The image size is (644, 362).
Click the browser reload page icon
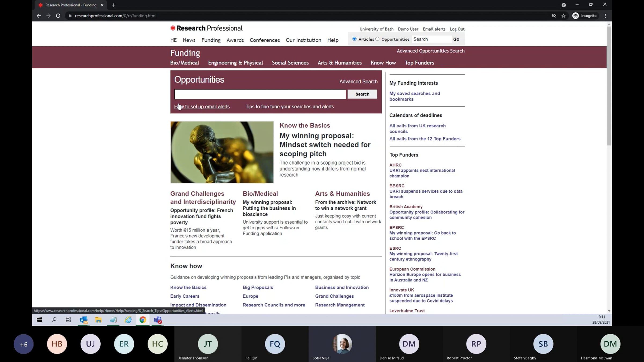(58, 16)
